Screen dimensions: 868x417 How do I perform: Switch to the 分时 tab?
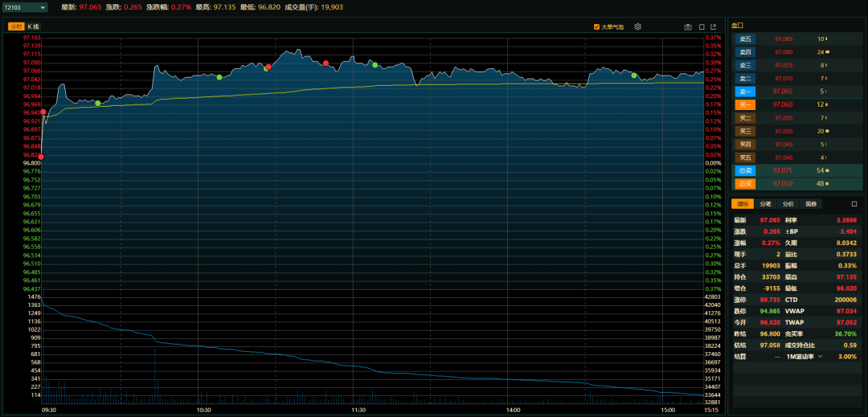(16, 27)
